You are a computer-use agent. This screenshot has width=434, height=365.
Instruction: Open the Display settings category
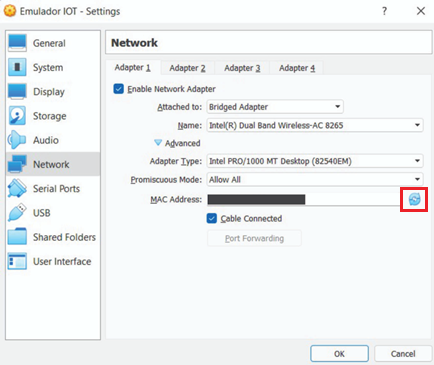[53, 92]
